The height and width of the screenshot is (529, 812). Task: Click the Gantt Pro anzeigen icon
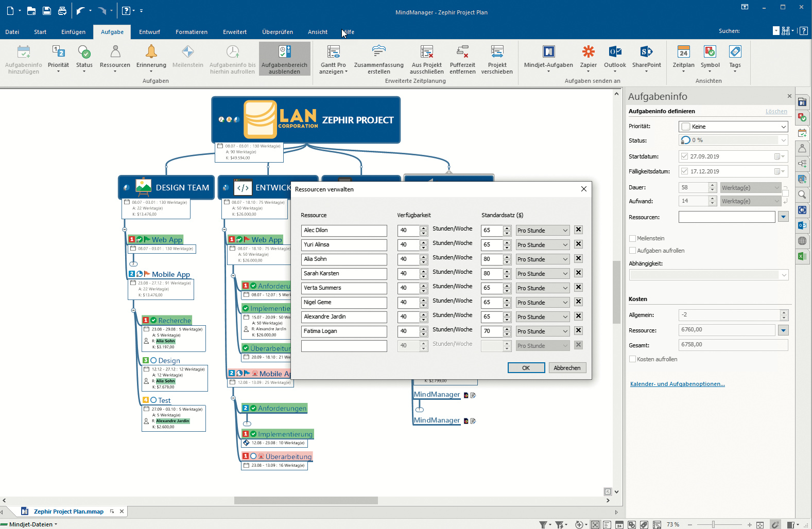tap(333, 52)
